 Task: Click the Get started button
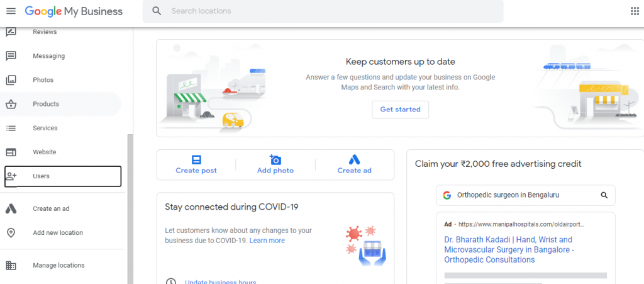[400, 110]
